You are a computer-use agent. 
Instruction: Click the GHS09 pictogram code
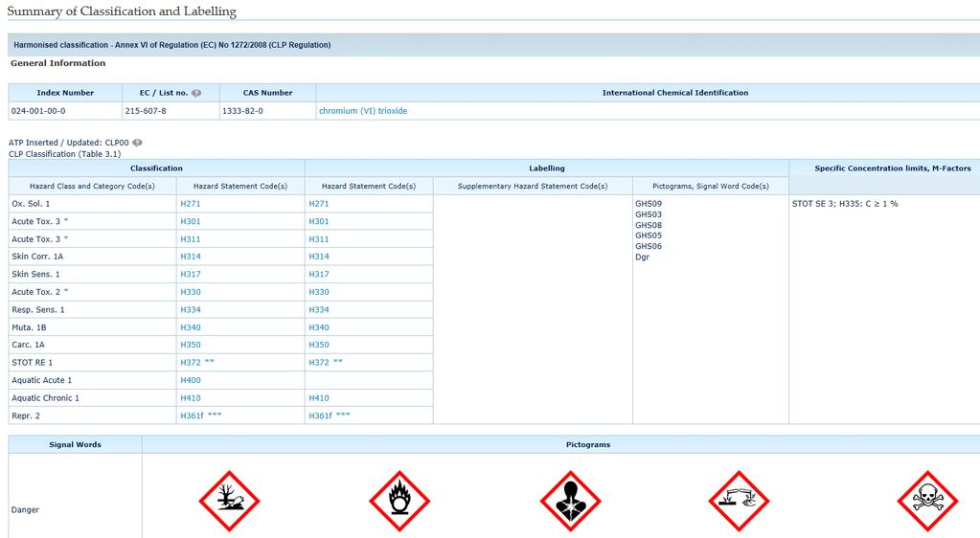649,204
